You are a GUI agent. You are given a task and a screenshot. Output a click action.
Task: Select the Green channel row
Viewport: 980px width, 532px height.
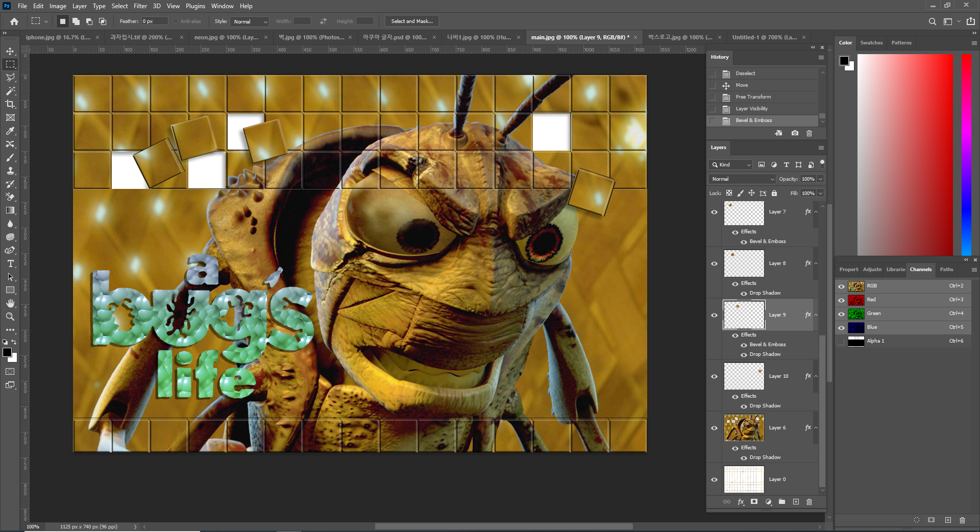903,313
